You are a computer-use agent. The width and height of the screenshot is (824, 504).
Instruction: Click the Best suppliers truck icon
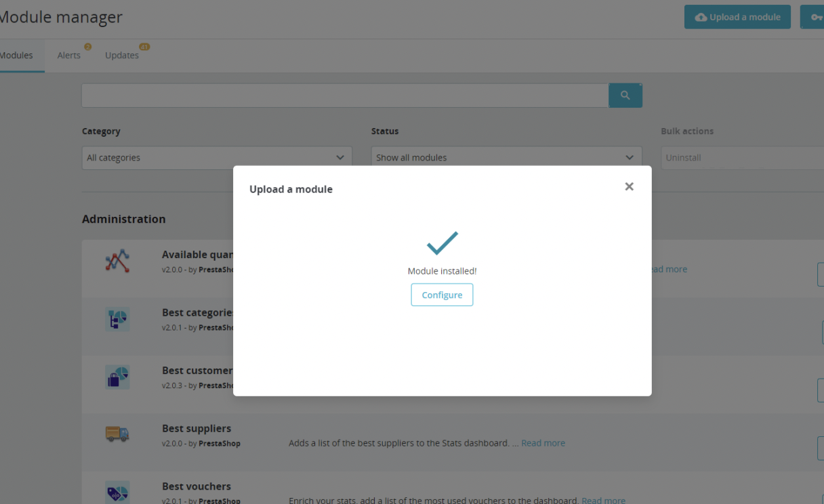117,434
